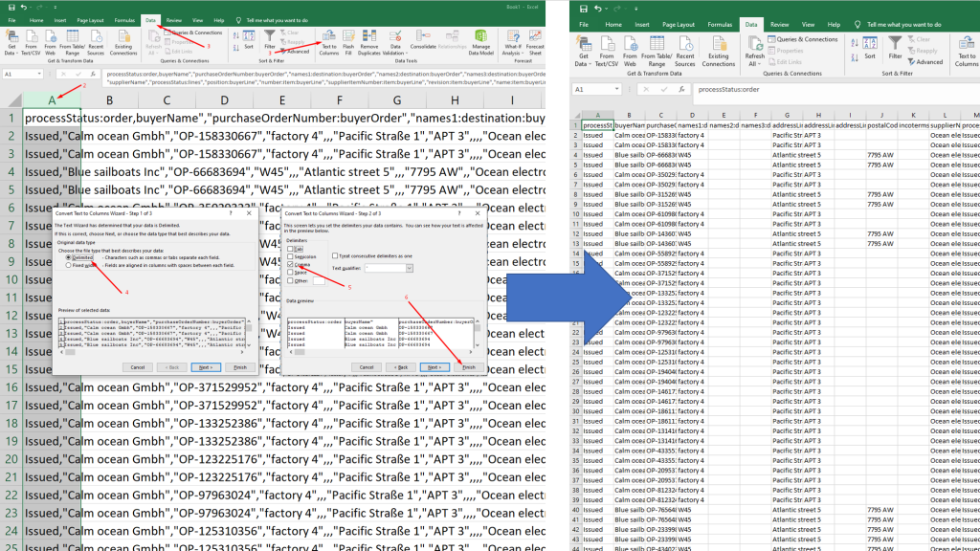Click From Table/Range in left Excel window

(73, 42)
